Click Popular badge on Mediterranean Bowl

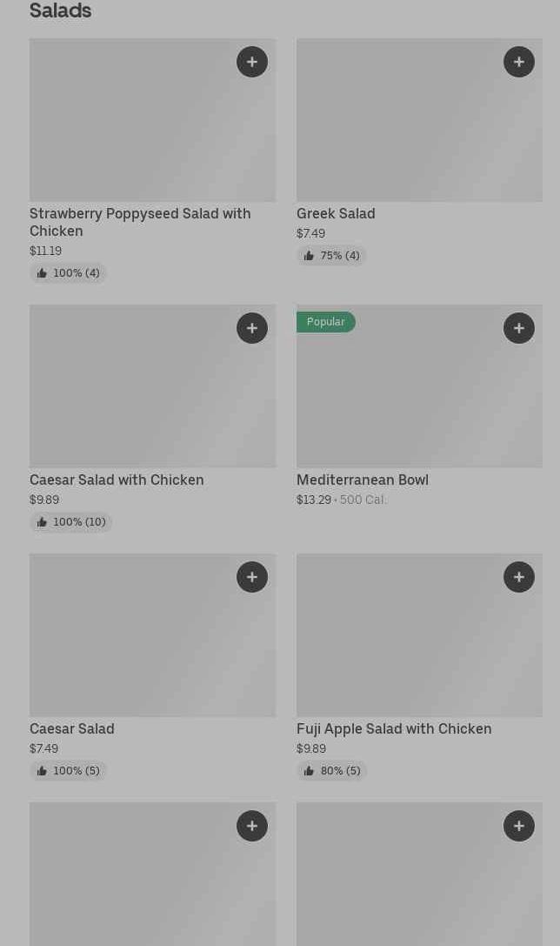(326, 322)
